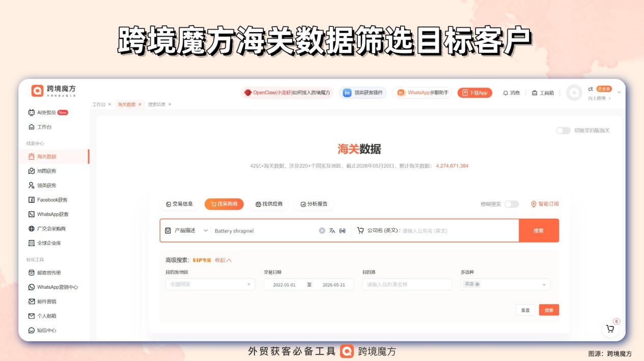Screen dimensions: 644x361
Task: Click the 邮寄宣传册 icon
Action: pyautogui.click(x=32, y=273)
